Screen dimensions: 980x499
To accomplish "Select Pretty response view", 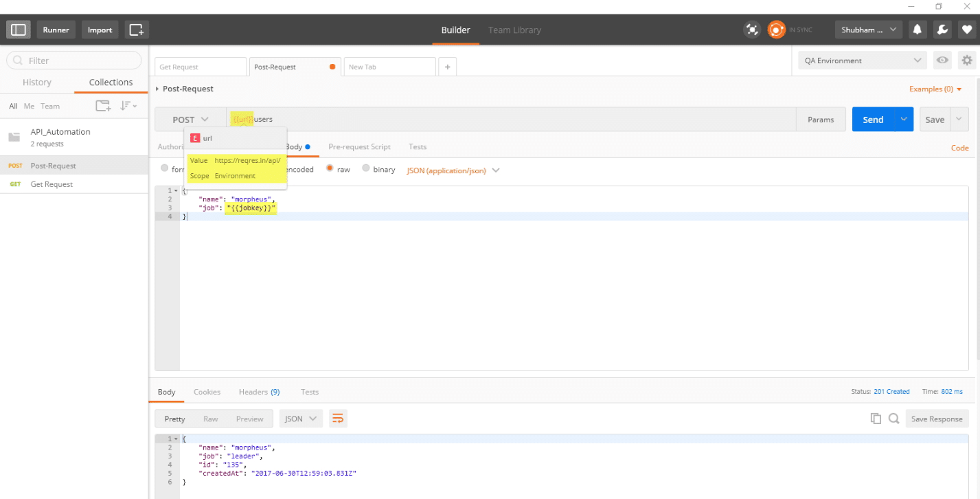I will 174,419.
